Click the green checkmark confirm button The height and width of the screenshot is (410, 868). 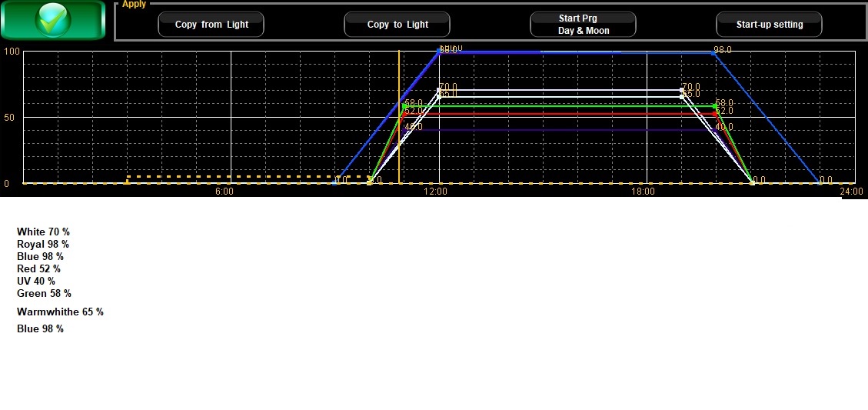pyautogui.click(x=53, y=20)
